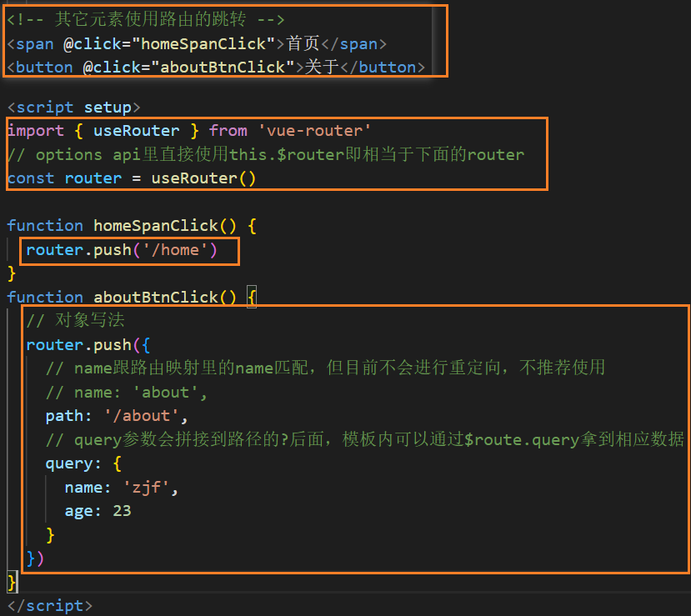
Task: Click the '/home' string literal
Action: (175, 250)
